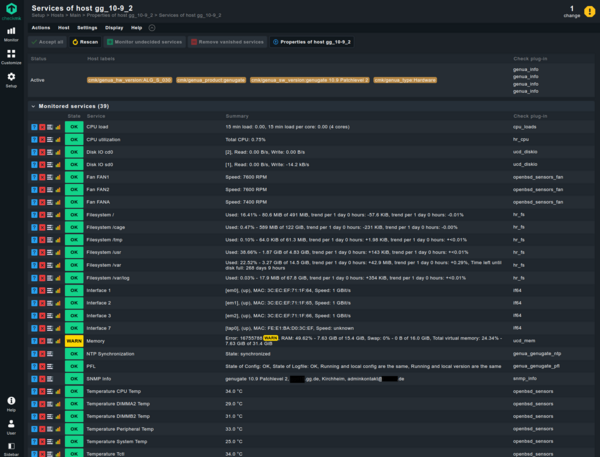This screenshot has width=600, height=457.
Task: Open the Customize sidebar menu
Action: coord(11,56)
